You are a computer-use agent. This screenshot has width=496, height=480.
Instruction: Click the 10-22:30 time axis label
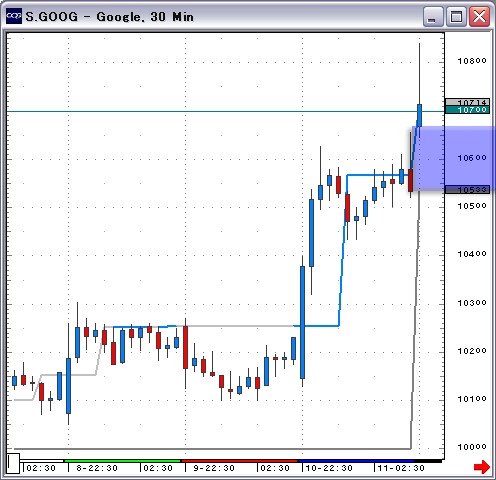[329, 468]
